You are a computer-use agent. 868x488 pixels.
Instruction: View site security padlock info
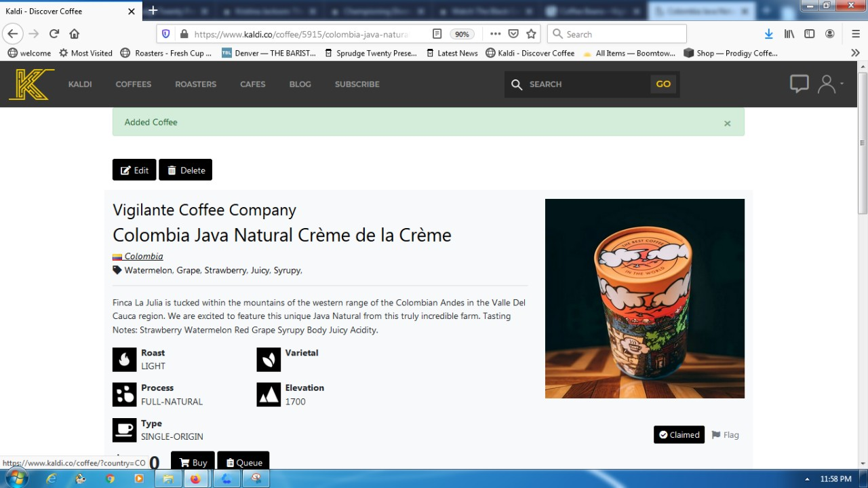(x=184, y=34)
